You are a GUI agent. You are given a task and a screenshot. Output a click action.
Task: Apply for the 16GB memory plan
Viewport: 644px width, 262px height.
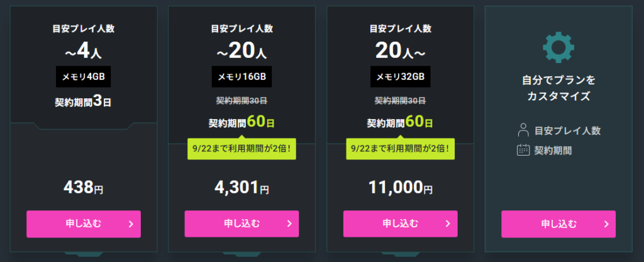pos(241,224)
